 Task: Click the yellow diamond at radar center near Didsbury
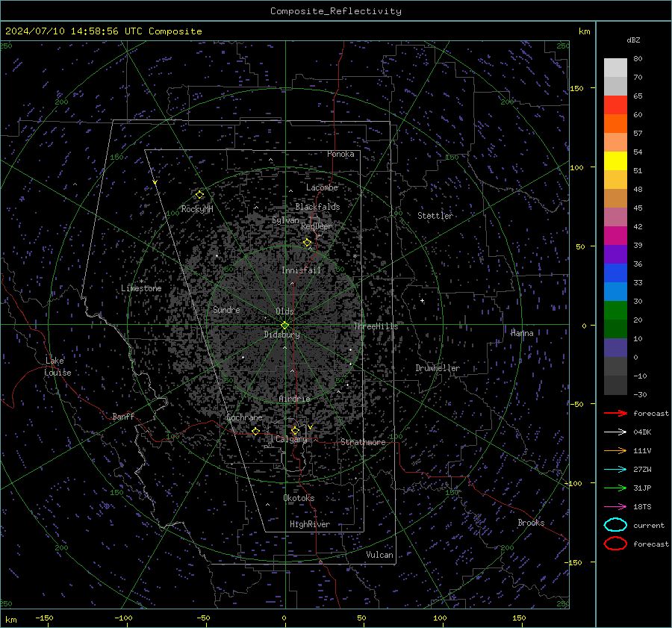[x=284, y=326]
